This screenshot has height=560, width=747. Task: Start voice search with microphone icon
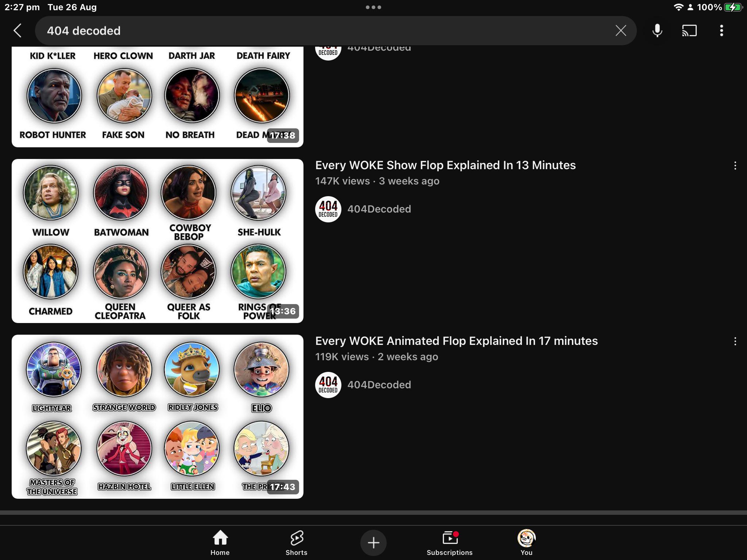tap(657, 31)
